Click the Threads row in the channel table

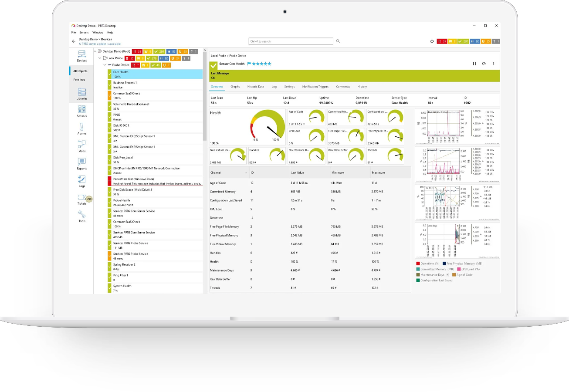click(x=310, y=287)
